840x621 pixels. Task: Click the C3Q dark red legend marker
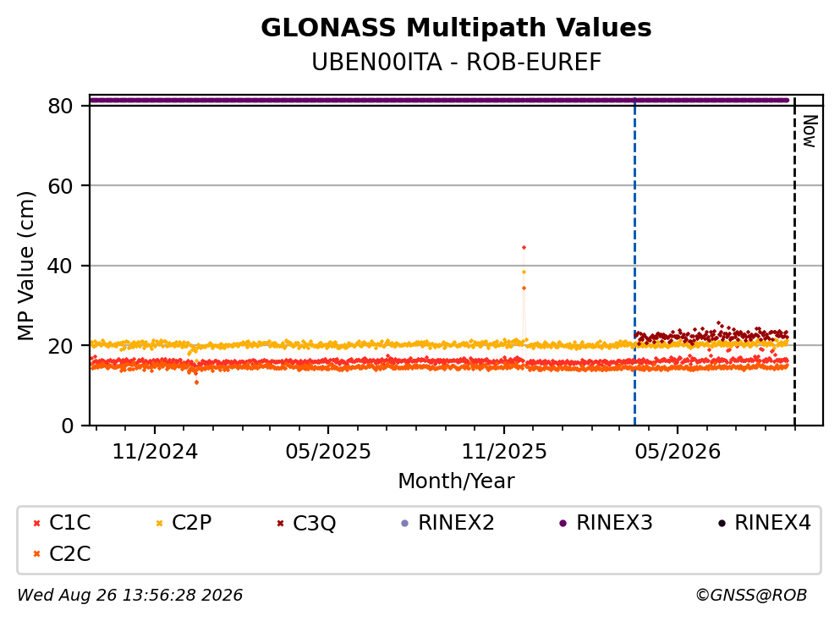(x=280, y=524)
